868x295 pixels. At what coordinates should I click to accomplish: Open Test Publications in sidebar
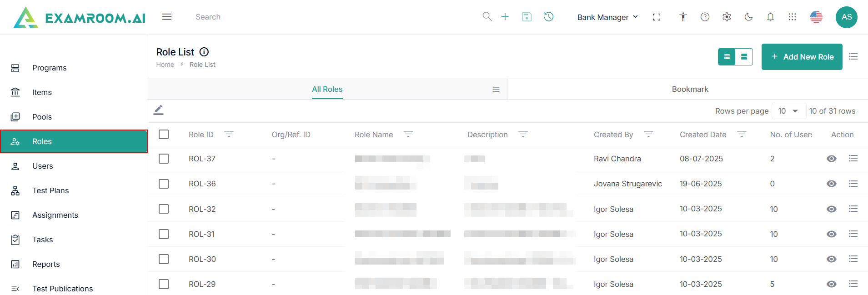click(x=74, y=289)
